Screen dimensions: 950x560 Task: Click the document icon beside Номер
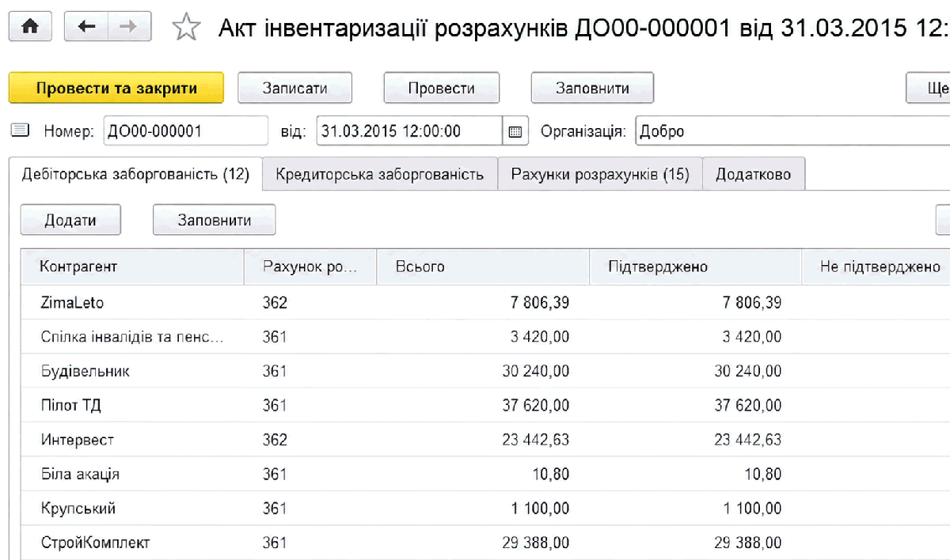click(x=20, y=131)
